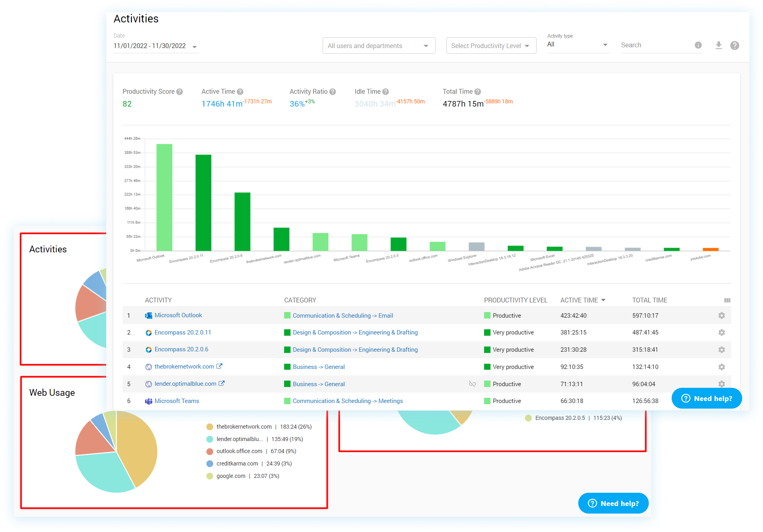This screenshot has height=532, width=763.
Task: Expand the date range dropdown
Action: (x=195, y=47)
